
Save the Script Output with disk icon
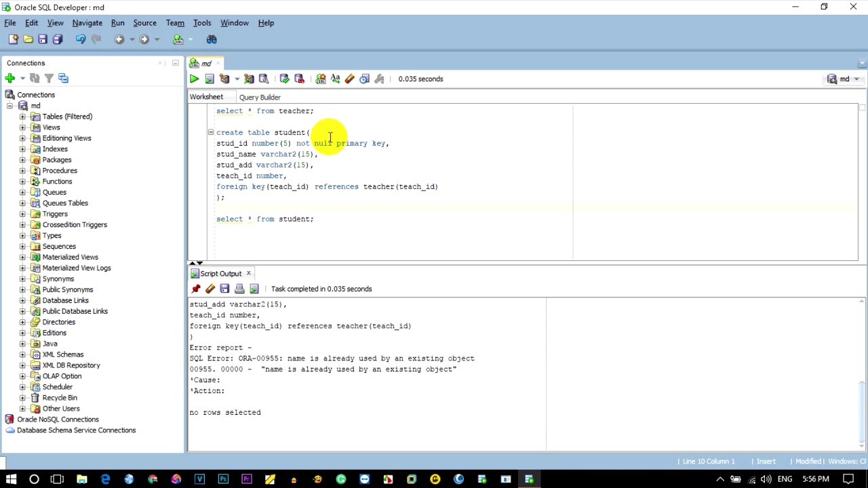pos(224,289)
